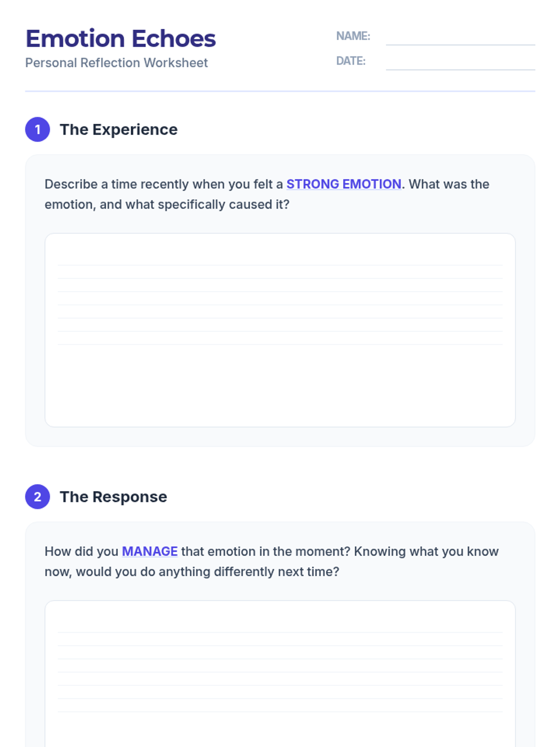Image resolution: width=560 pixels, height=747 pixels.
Task: Click the first ruled line in Response box
Action: (x=280, y=632)
